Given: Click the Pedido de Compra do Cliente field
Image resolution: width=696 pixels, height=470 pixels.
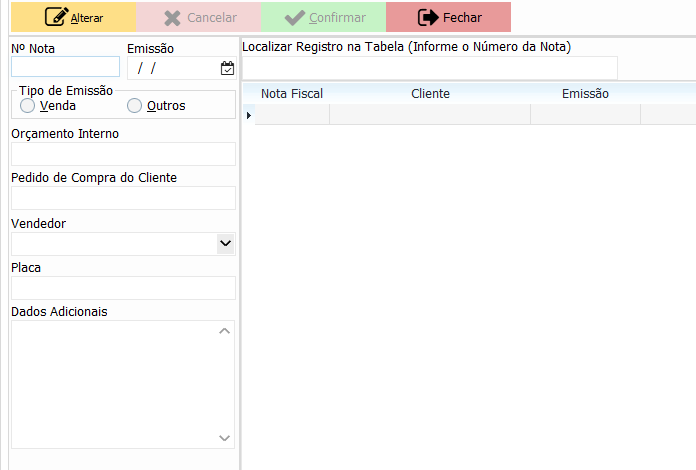Looking at the screenshot, I should click(123, 198).
